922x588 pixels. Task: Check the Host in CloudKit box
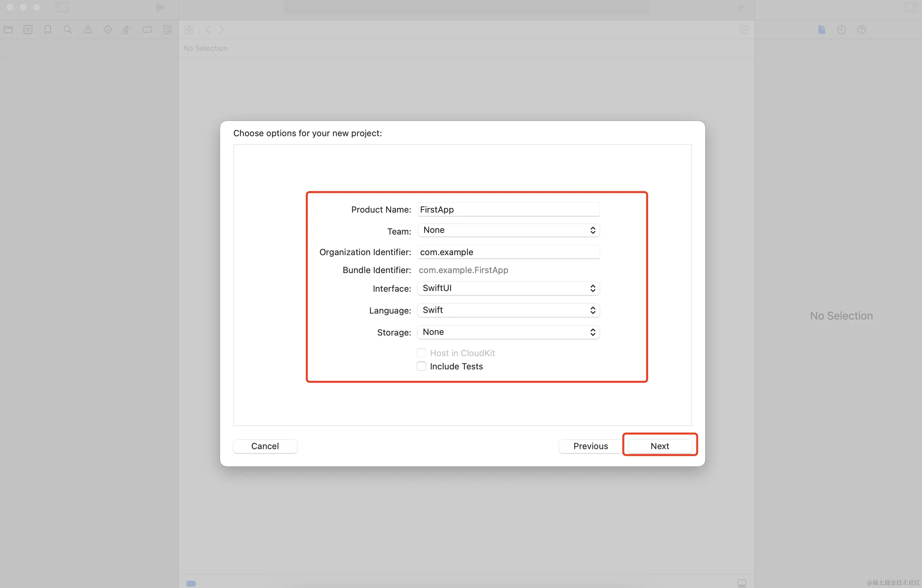pos(421,353)
